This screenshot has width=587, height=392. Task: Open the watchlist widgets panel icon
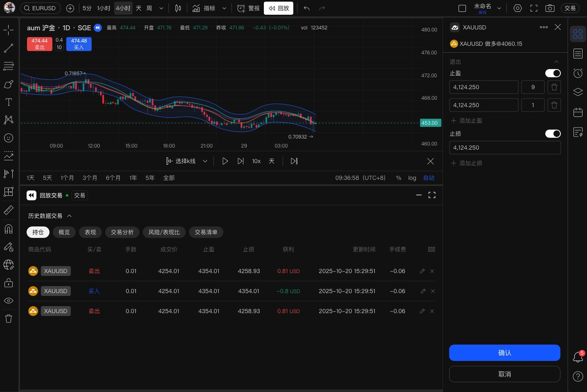point(578,34)
